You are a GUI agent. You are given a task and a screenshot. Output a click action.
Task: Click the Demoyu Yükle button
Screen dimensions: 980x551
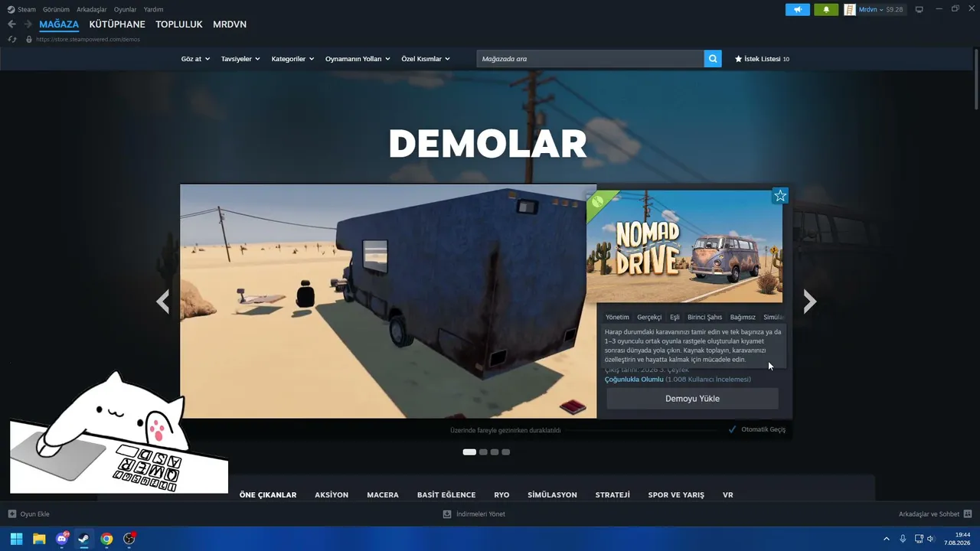pyautogui.click(x=692, y=399)
